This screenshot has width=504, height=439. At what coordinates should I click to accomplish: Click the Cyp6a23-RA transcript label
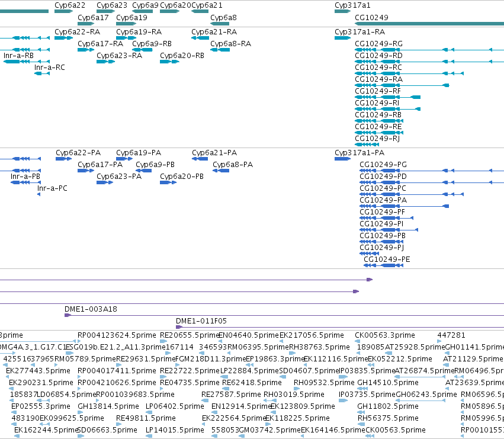(x=119, y=55)
